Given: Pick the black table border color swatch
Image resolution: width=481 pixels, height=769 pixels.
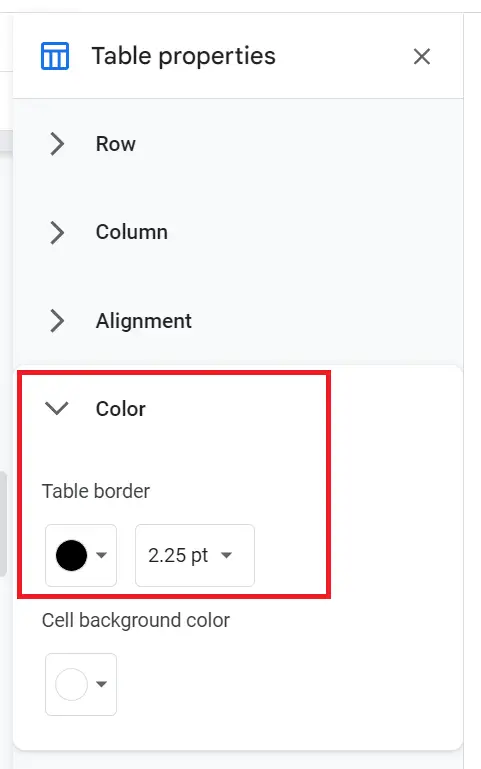Looking at the screenshot, I should pyautogui.click(x=72, y=555).
